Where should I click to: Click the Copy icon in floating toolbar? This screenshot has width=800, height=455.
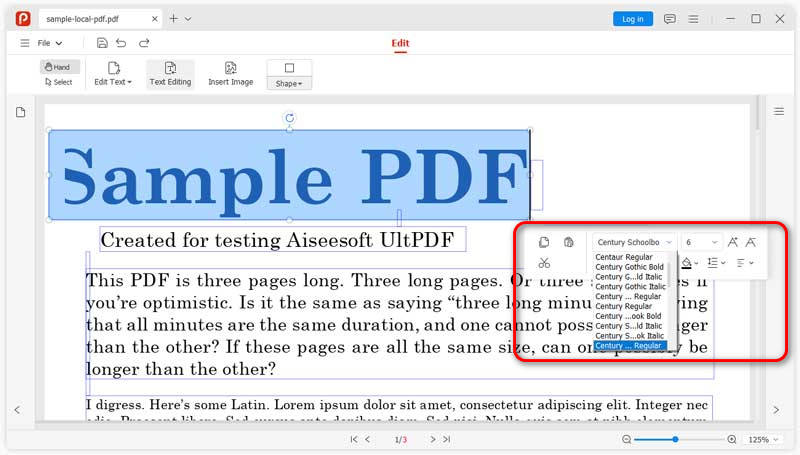tap(544, 242)
